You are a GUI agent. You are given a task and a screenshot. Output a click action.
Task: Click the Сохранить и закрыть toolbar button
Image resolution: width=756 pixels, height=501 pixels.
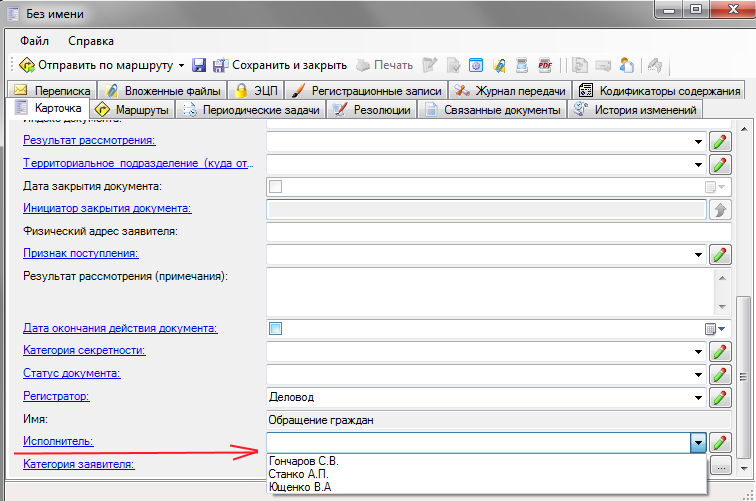(279, 65)
